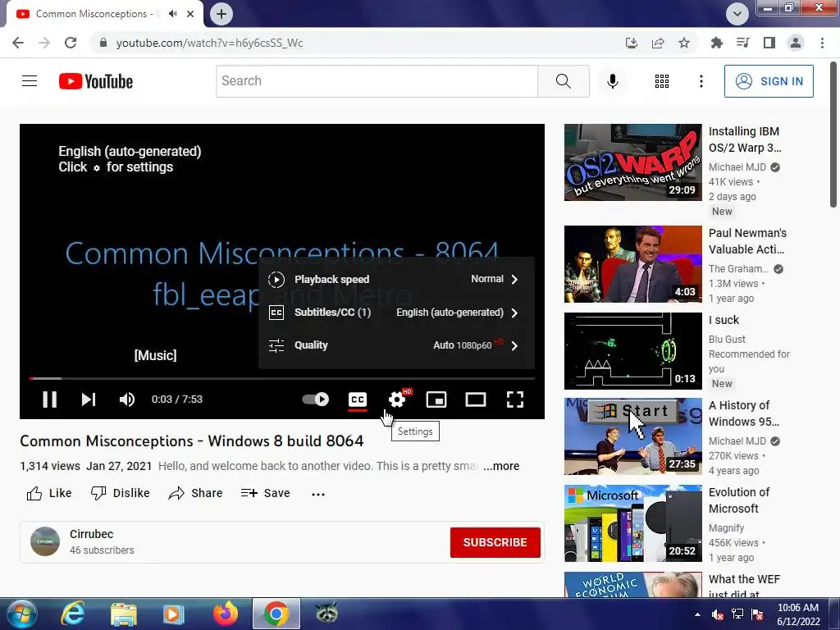Show hidden tray icons arrow

(697, 614)
